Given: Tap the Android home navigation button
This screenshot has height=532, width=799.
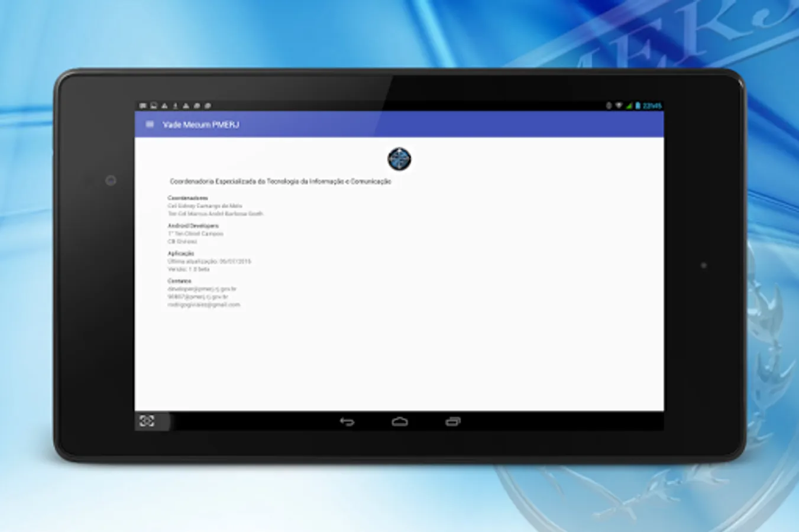Looking at the screenshot, I should [x=400, y=421].
